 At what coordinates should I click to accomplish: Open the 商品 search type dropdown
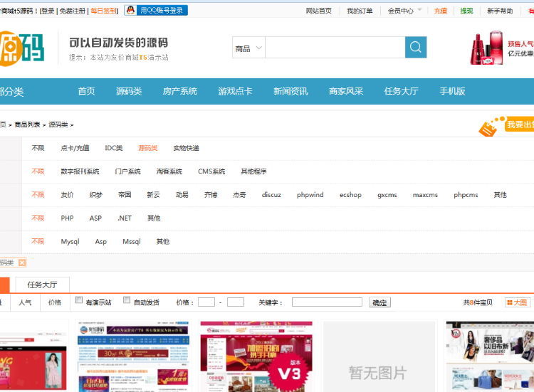[248, 48]
